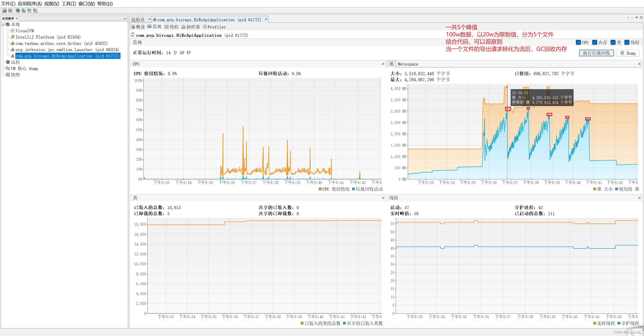Select IntelliJ Platform pid 62384 entry
The height and width of the screenshot is (336, 644).
(48, 37)
